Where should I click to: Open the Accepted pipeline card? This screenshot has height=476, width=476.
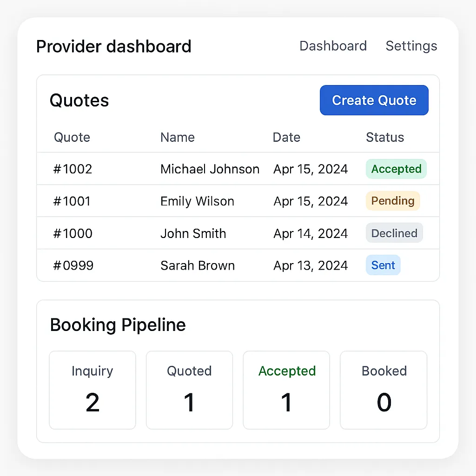(286, 390)
